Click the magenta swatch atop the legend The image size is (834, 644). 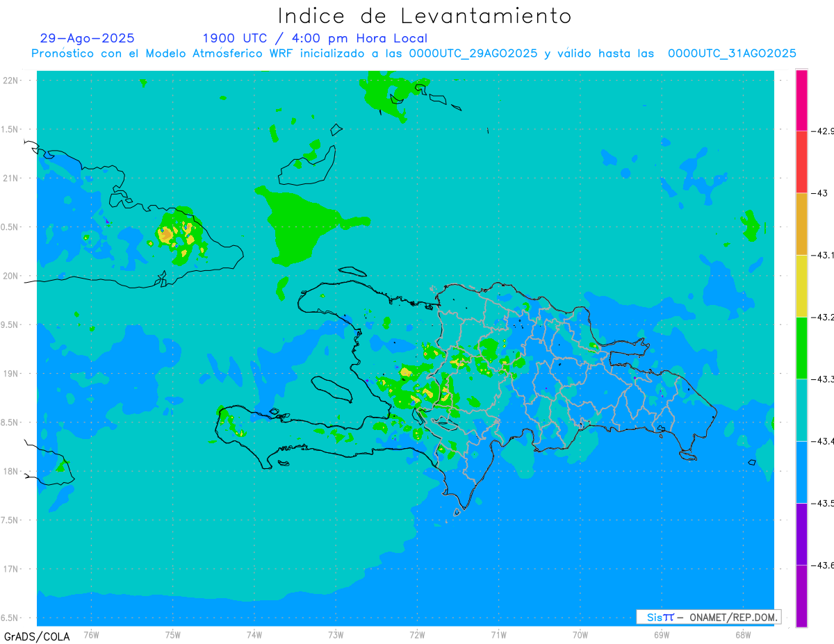(801, 100)
